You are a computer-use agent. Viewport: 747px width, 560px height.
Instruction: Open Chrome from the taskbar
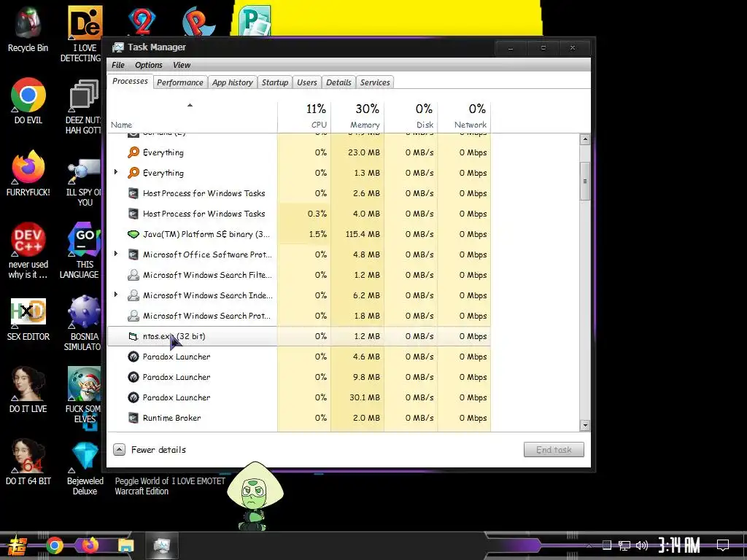pyautogui.click(x=54, y=545)
